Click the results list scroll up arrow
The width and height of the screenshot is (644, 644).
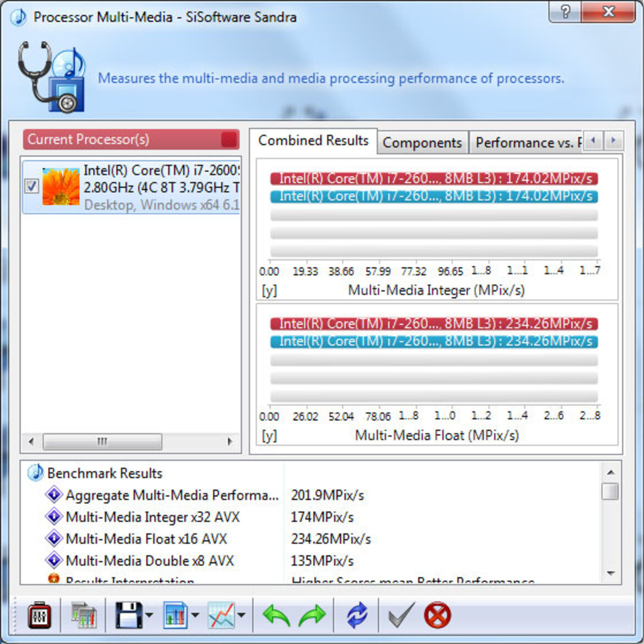click(x=611, y=472)
